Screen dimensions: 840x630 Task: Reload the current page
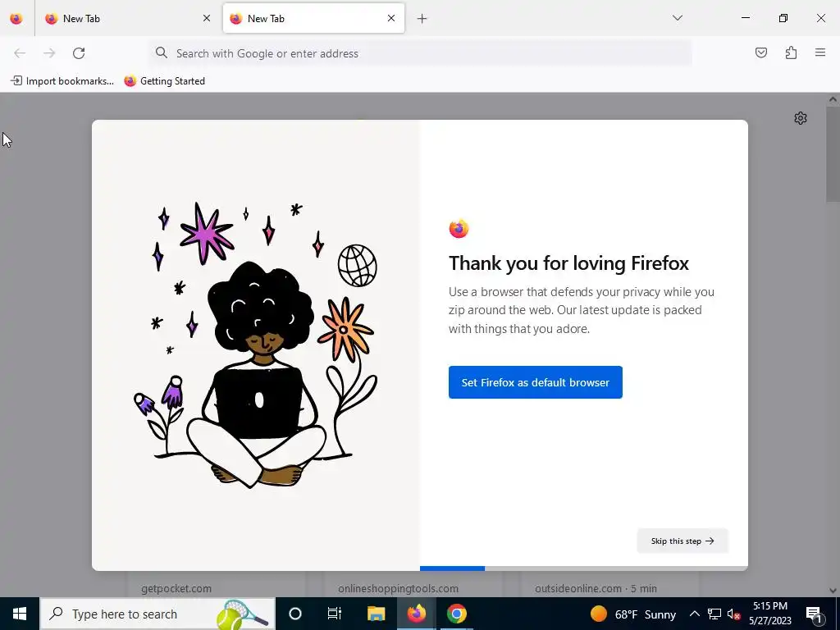(79, 53)
